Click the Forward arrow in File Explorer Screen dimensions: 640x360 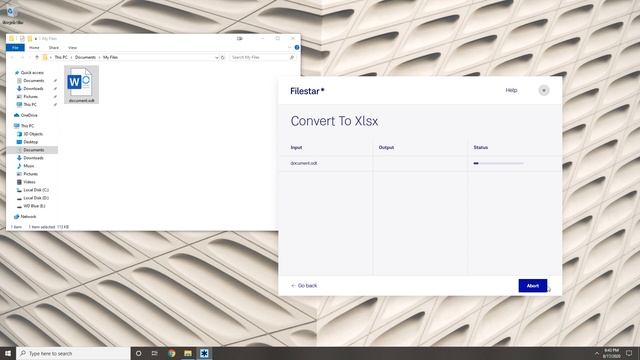pyautogui.click(x=22, y=58)
